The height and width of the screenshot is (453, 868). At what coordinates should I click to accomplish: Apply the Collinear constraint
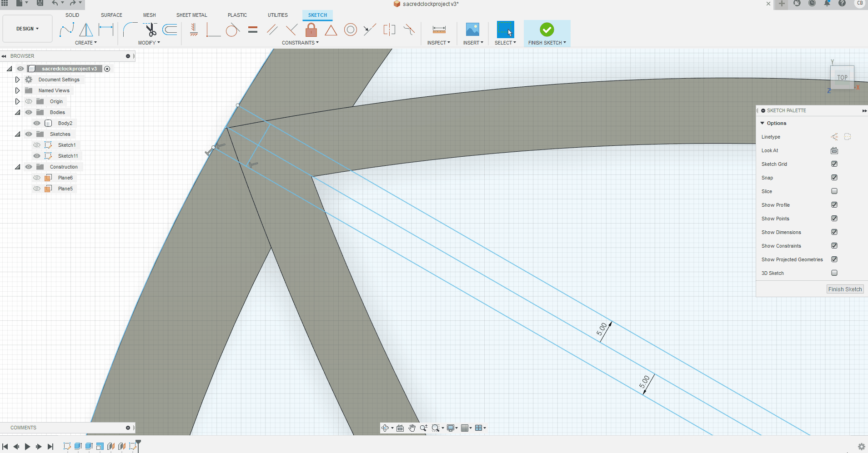[x=370, y=30]
